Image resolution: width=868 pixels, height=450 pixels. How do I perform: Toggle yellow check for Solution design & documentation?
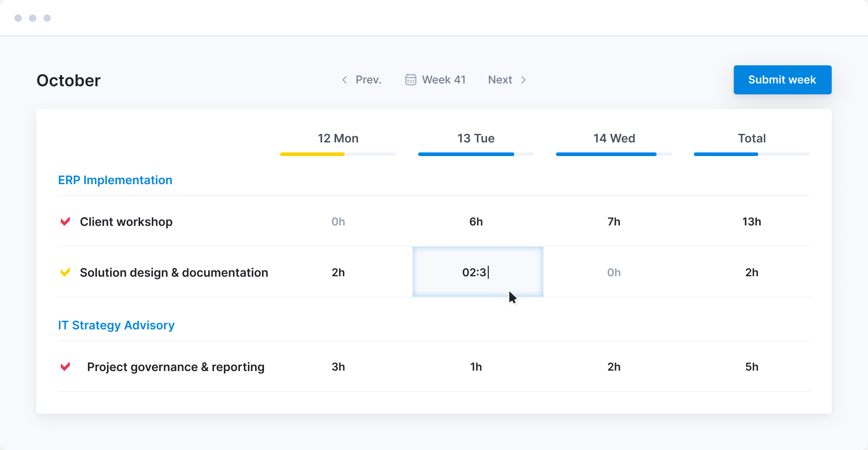click(x=65, y=272)
